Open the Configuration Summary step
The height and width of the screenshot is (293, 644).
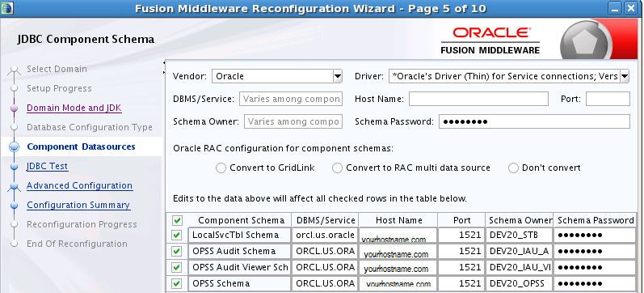click(78, 205)
